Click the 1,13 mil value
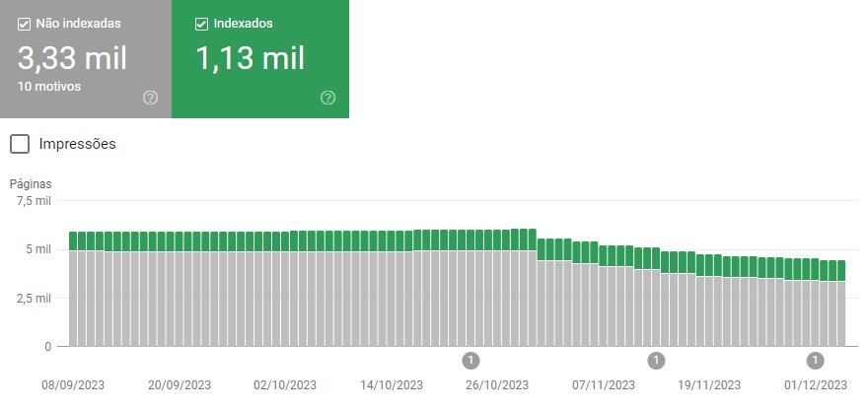 click(x=251, y=58)
